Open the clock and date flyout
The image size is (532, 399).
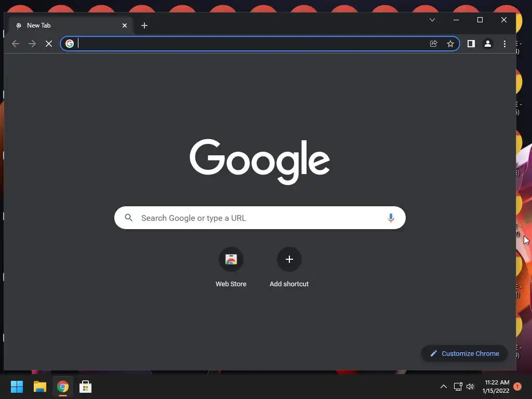[x=496, y=387]
